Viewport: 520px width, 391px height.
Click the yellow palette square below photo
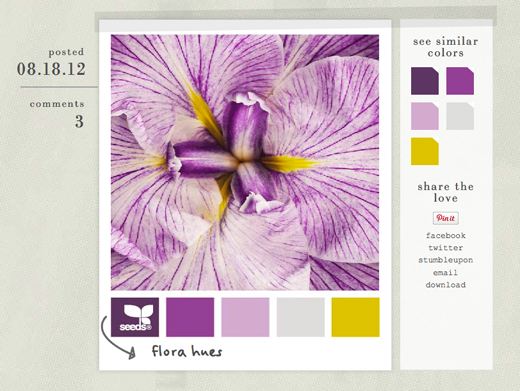coord(355,317)
